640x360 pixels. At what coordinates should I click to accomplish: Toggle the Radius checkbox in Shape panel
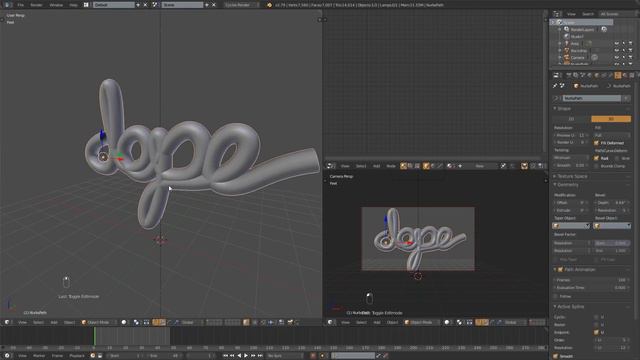pyautogui.click(x=596, y=158)
